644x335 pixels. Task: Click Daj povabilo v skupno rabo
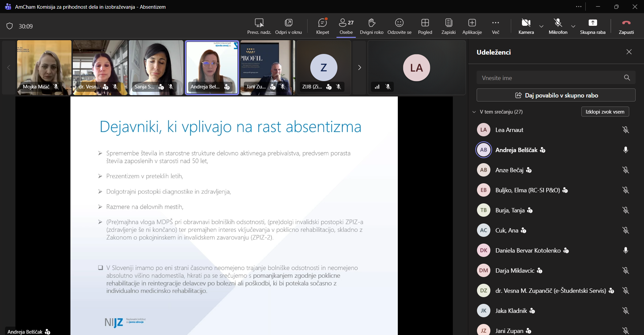tap(556, 95)
